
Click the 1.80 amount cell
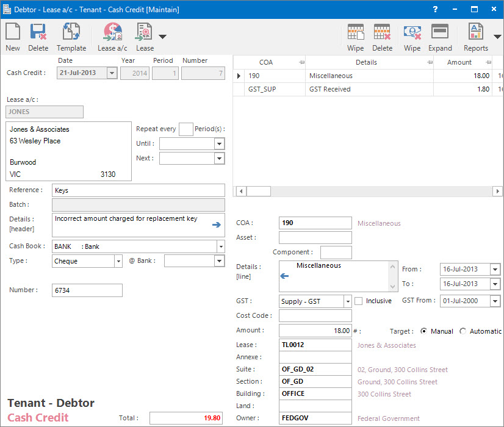[x=463, y=89]
